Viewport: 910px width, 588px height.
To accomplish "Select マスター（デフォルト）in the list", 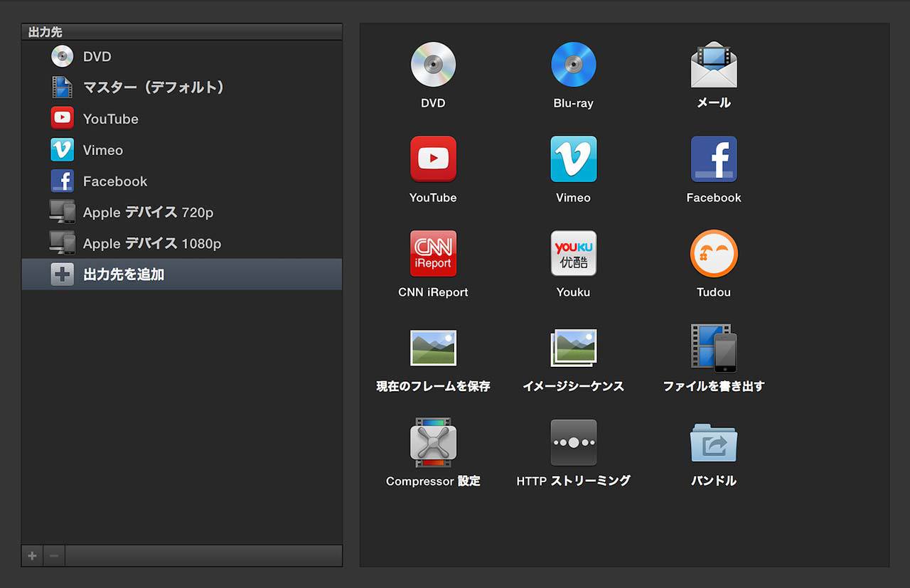I will pyautogui.click(x=182, y=87).
